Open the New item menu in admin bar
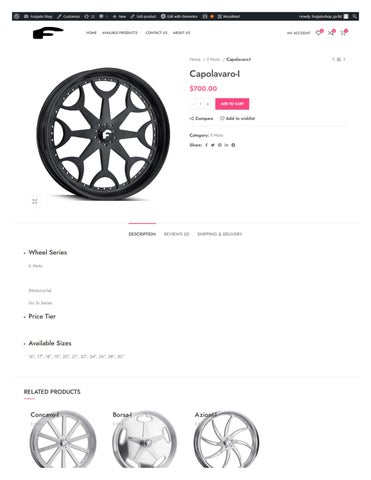 119,16
